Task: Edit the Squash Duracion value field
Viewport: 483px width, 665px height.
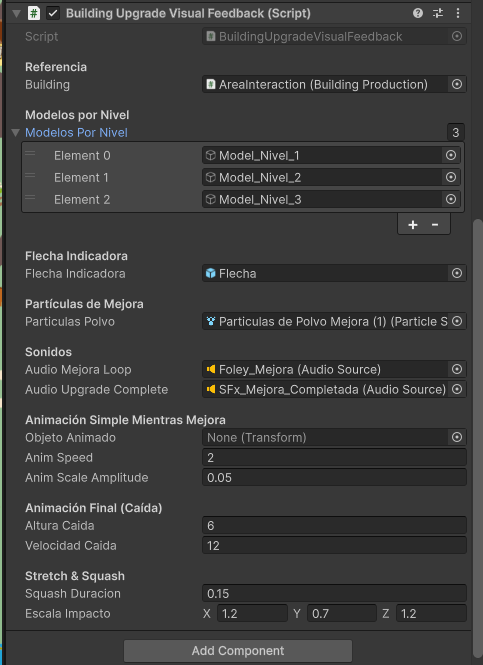Action: 334,593
